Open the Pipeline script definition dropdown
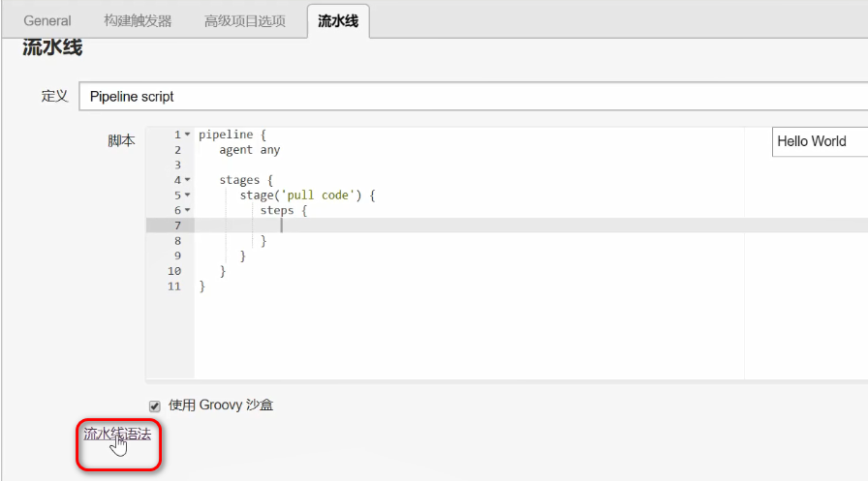Viewport: 868px width, 481px height. pos(474,96)
